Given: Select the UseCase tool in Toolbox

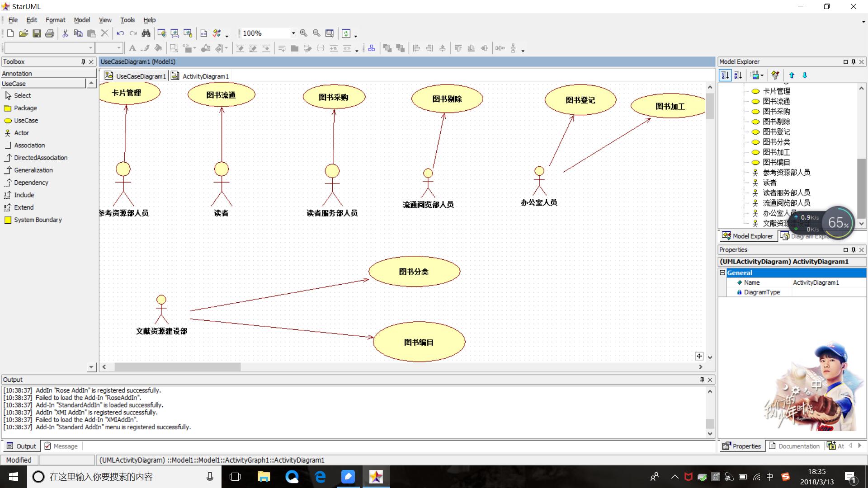Looking at the screenshot, I should tap(26, 121).
